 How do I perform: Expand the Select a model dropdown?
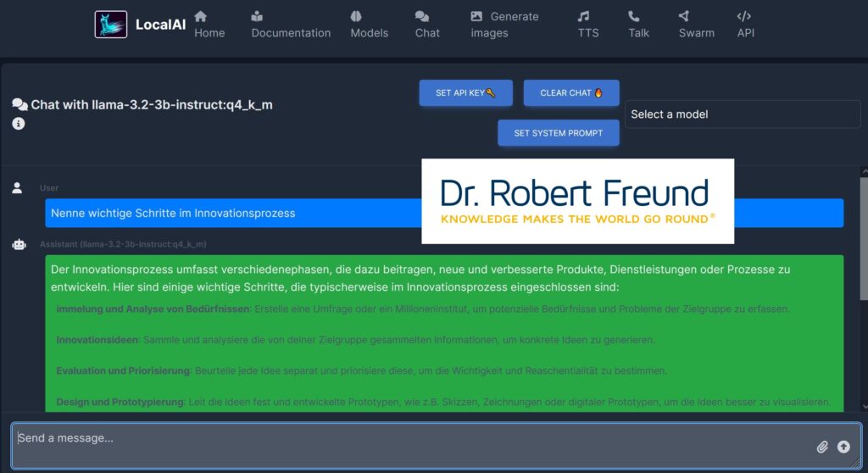(743, 114)
